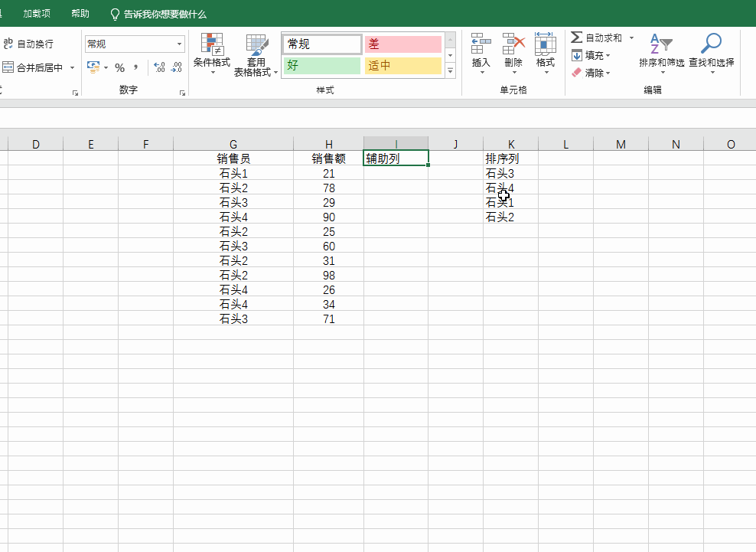
Task: Click the Insert cells icon
Action: coord(481,44)
